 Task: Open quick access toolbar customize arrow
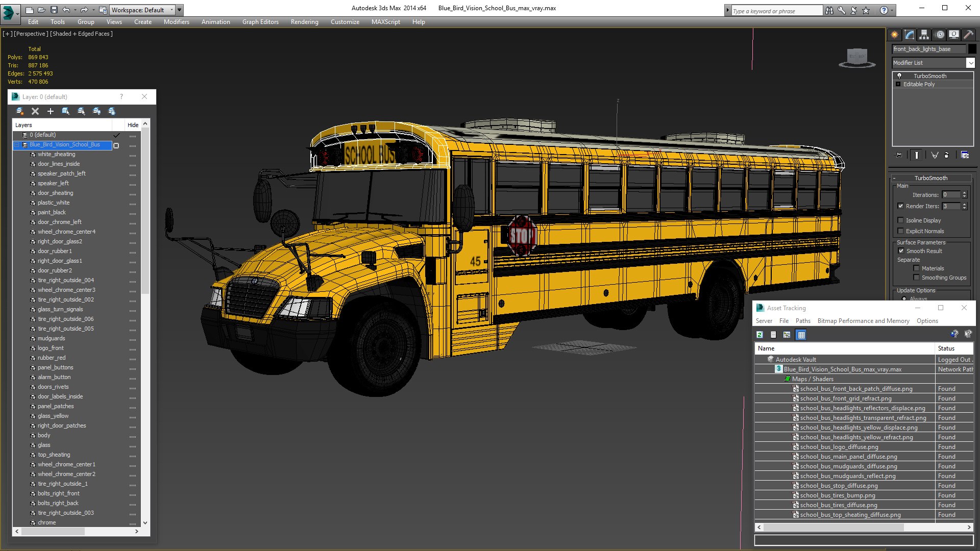[x=180, y=10]
